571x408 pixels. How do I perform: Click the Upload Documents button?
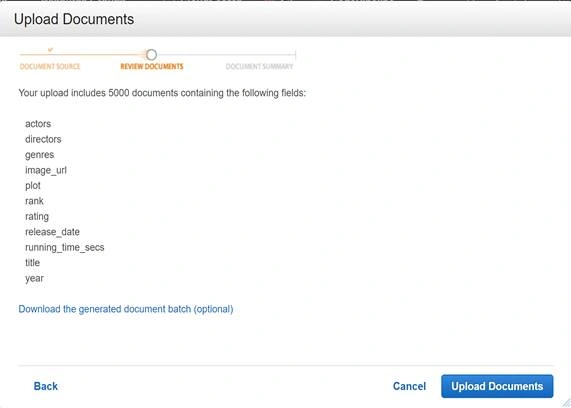497,386
